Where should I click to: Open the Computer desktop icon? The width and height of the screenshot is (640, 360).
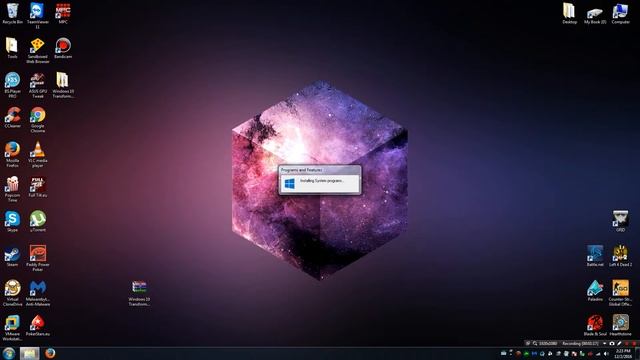click(620, 13)
